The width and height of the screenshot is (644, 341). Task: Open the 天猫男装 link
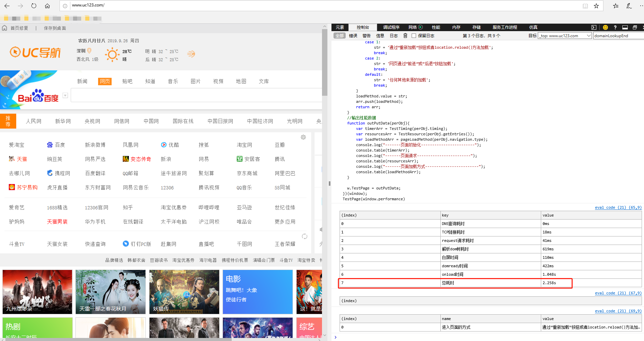tap(57, 222)
